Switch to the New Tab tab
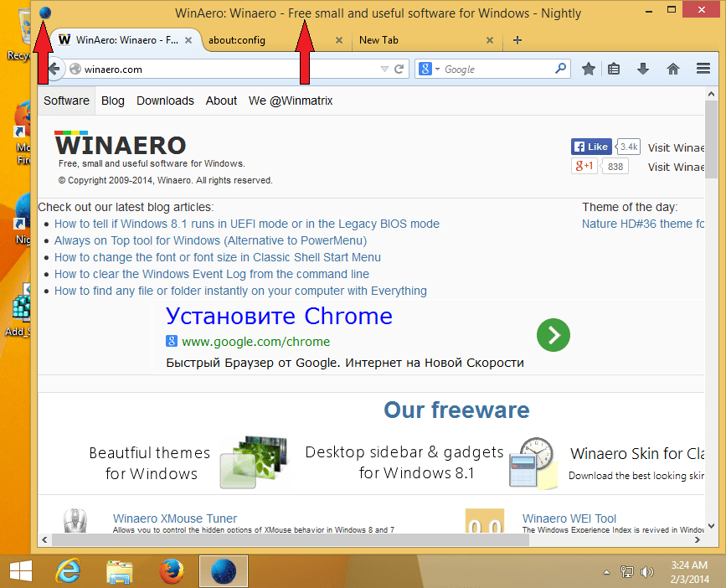Image resolution: width=726 pixels, height=588 pixels. click(427, 40)
